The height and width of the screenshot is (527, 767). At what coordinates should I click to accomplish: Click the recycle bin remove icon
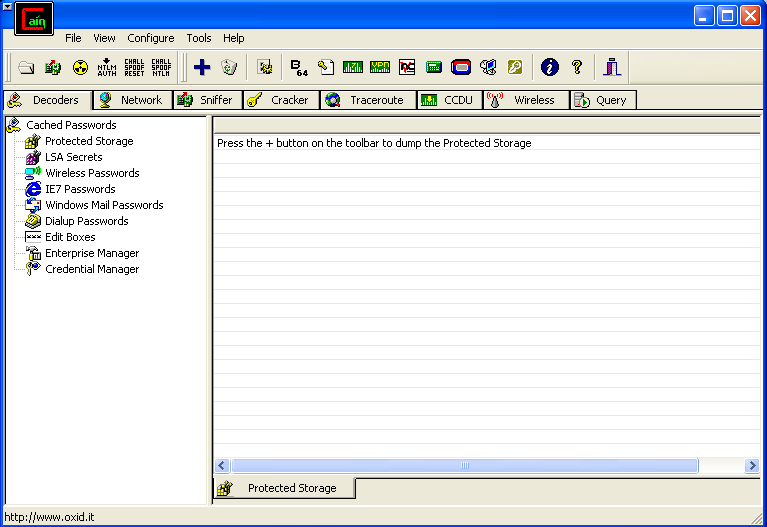coord(229,67)
